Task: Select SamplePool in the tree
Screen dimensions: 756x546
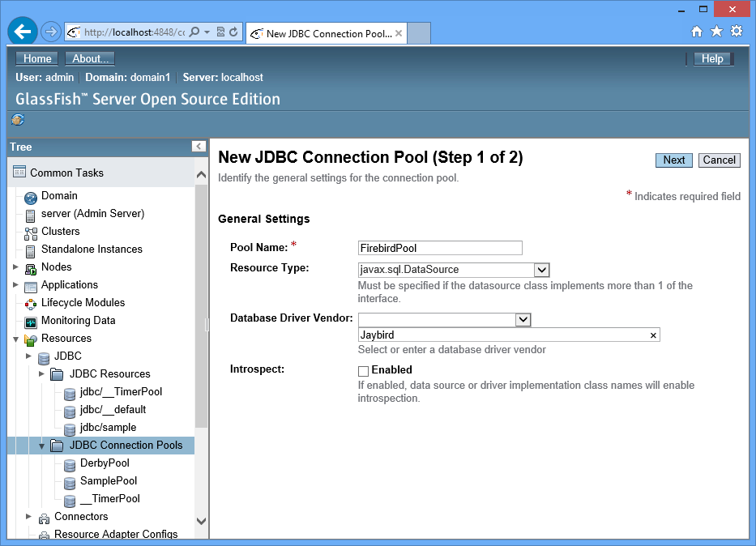Action: (109, 480)
